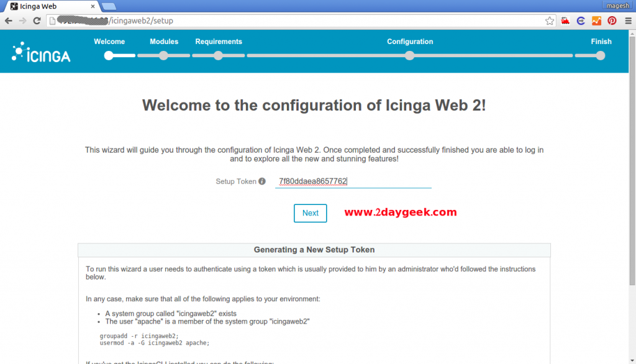Open the Pinterest extension icon

(x=612, y=20)
